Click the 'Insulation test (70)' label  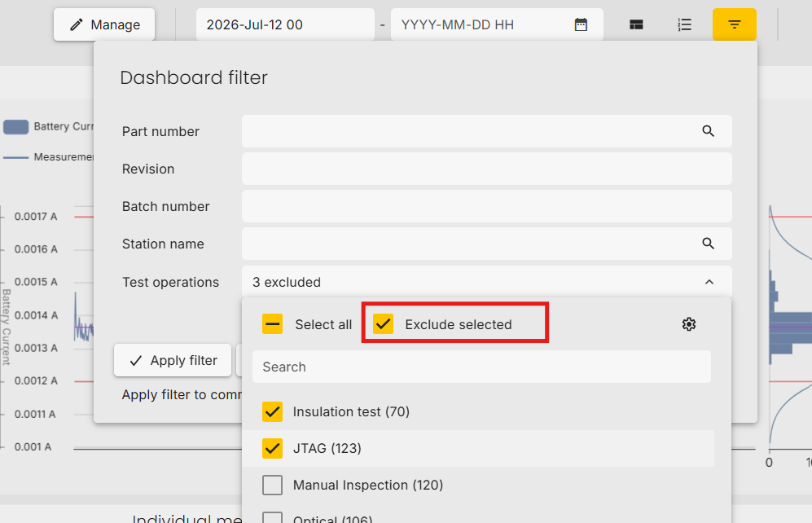pos(351,411)
